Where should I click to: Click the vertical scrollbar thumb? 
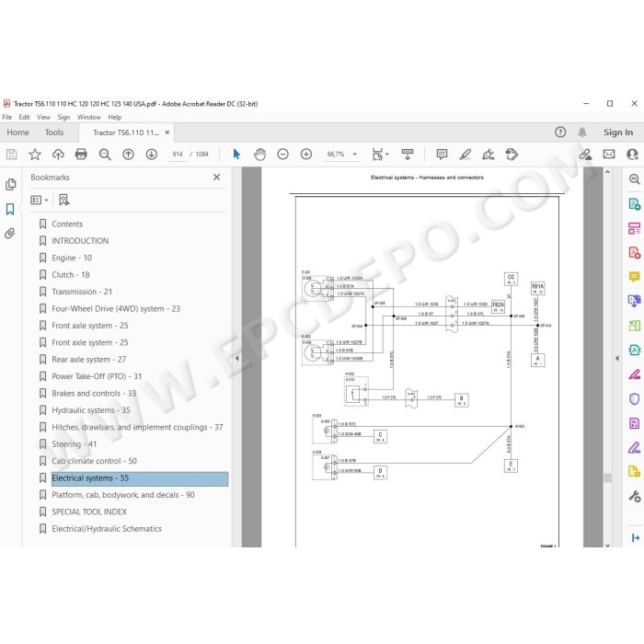(607, 477)
